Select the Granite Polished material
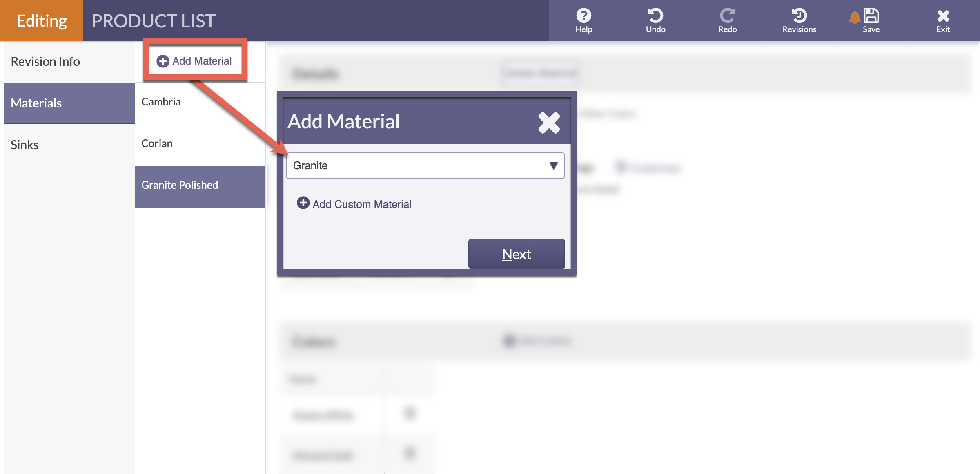 180,185
